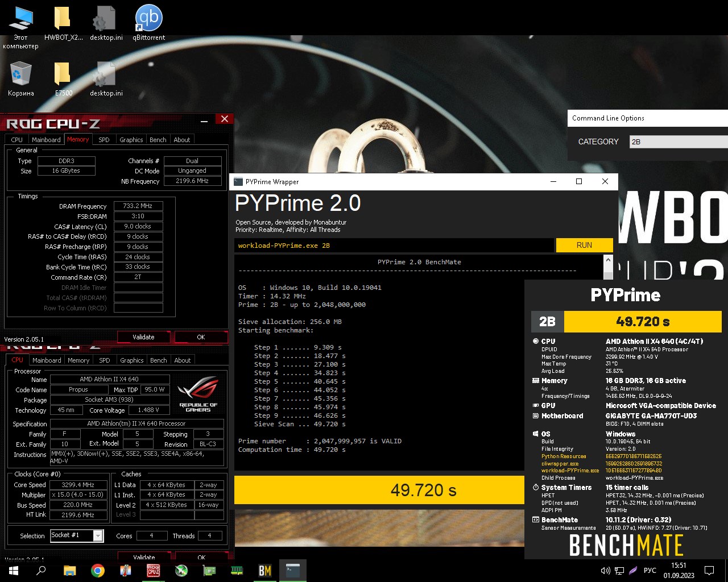Click yellow 49.720 s result bar

pyautogui.click(x=379, y=490)
